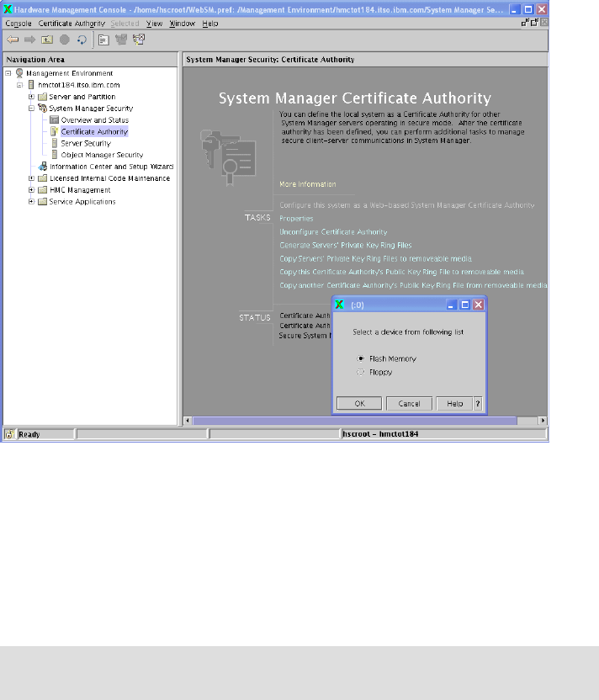This screenshot has height=700, width=599.
Task: Click the System Manager Security keys icon
Action: coord(42,108)
